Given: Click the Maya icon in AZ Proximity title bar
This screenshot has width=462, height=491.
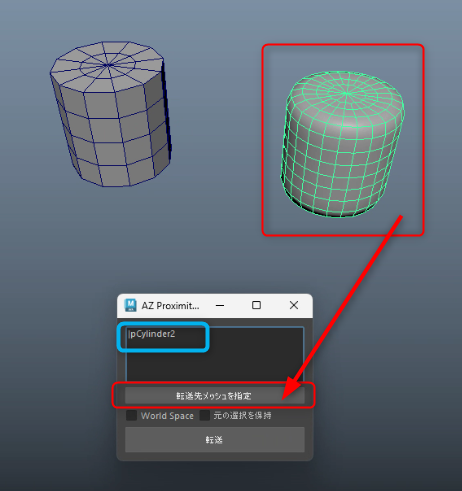Looking at the screenshot, I should click(x=130, y=305).
